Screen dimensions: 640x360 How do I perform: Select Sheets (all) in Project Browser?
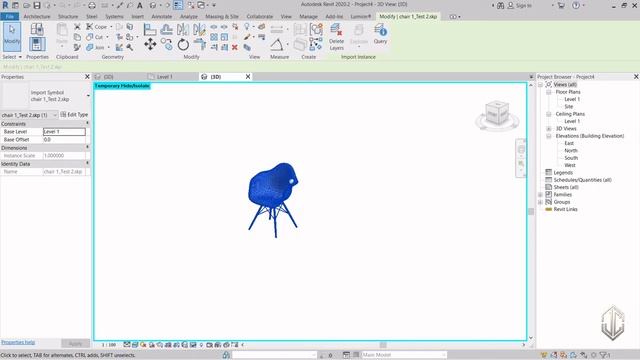tap(566, 187)
